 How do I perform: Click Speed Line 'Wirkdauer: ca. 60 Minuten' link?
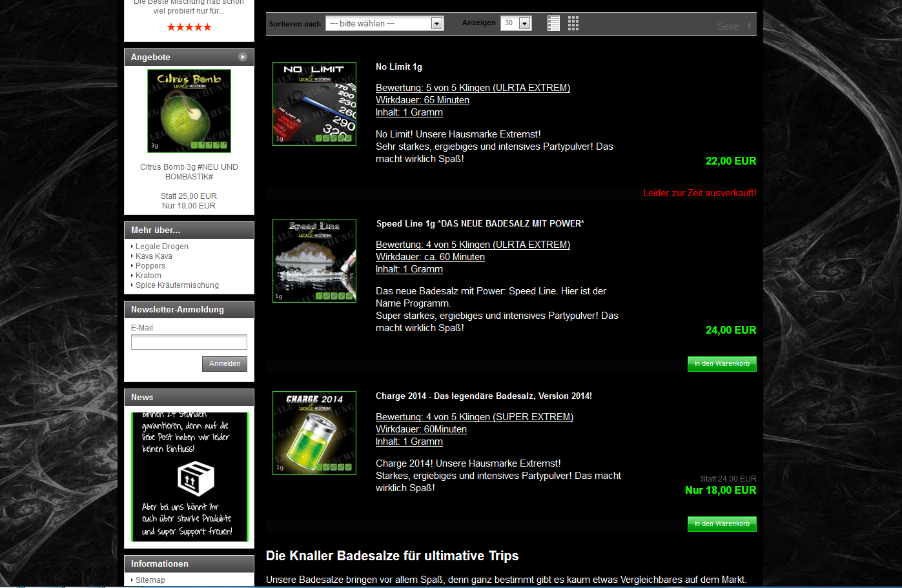[x=430, y=257]
